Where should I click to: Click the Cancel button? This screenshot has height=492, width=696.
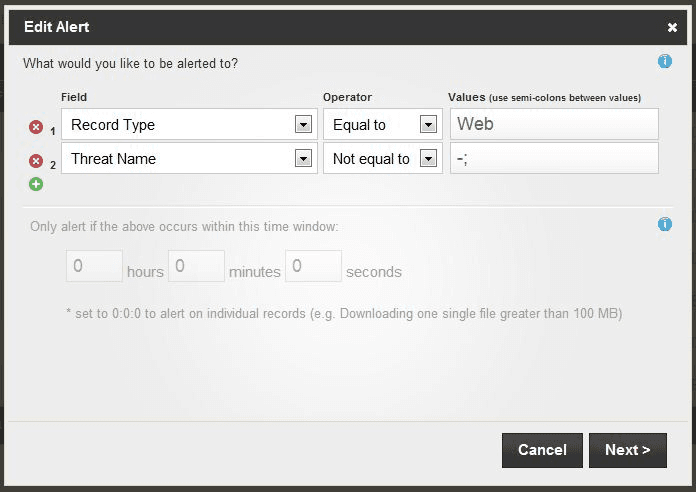(x=542, y=450)
